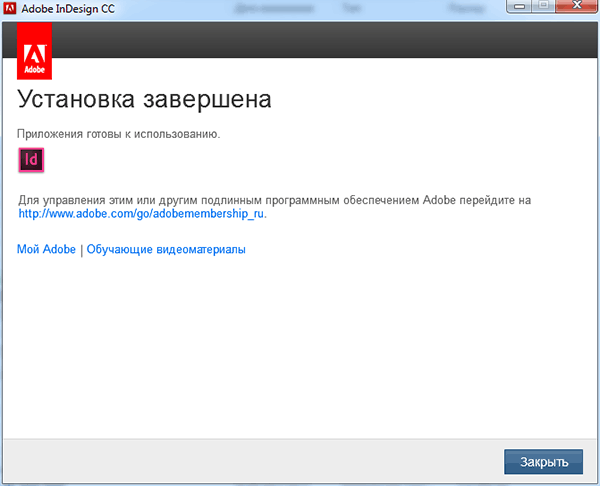Click the red Adobe logo
The height and width of the screenshot is (486, 600).
34,51
